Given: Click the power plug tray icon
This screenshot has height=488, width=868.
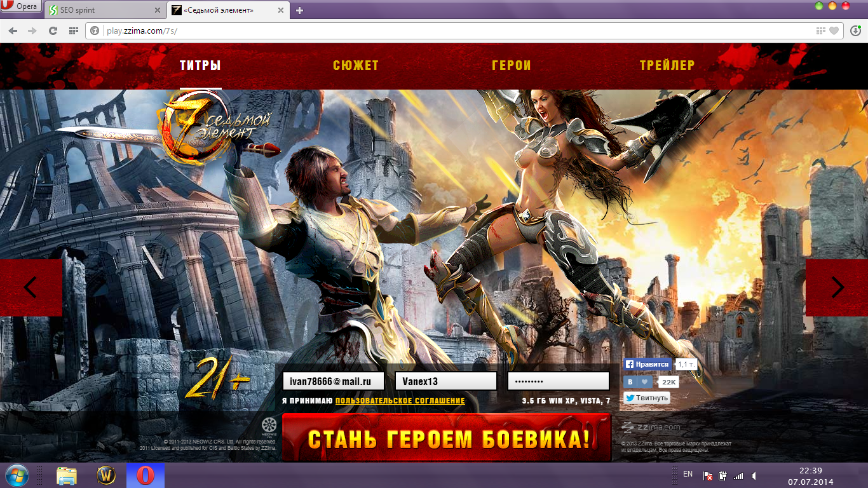Looking at the screenshot, I should pos(722,475).
